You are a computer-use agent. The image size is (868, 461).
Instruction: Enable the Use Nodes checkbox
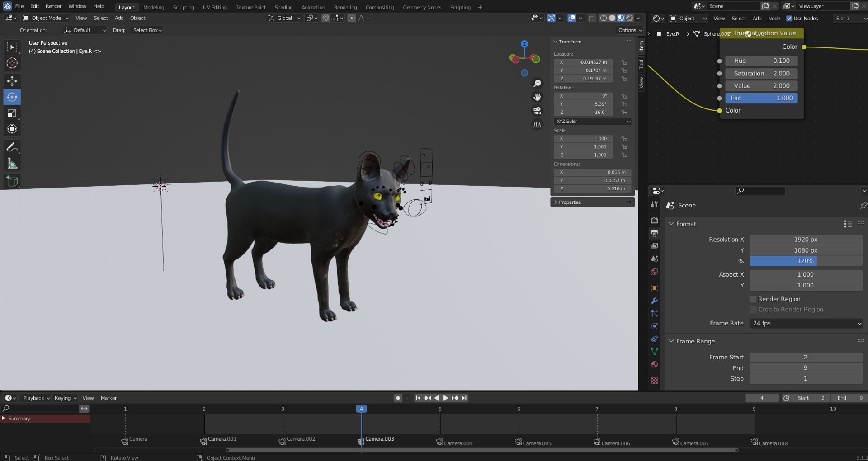789,19
